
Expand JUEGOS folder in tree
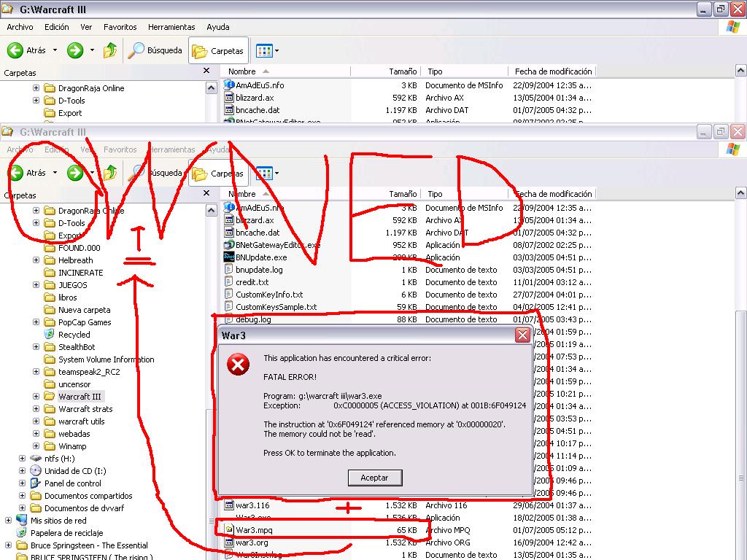point(36,285)
